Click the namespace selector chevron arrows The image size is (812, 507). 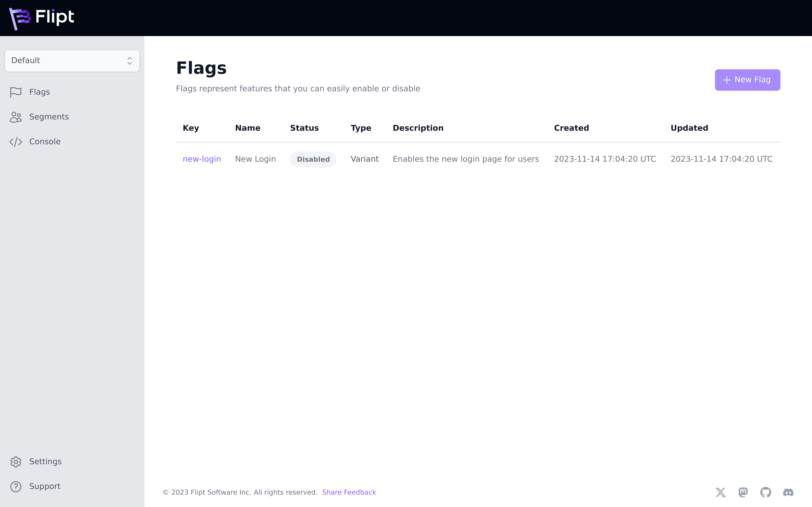pos(130,61)
